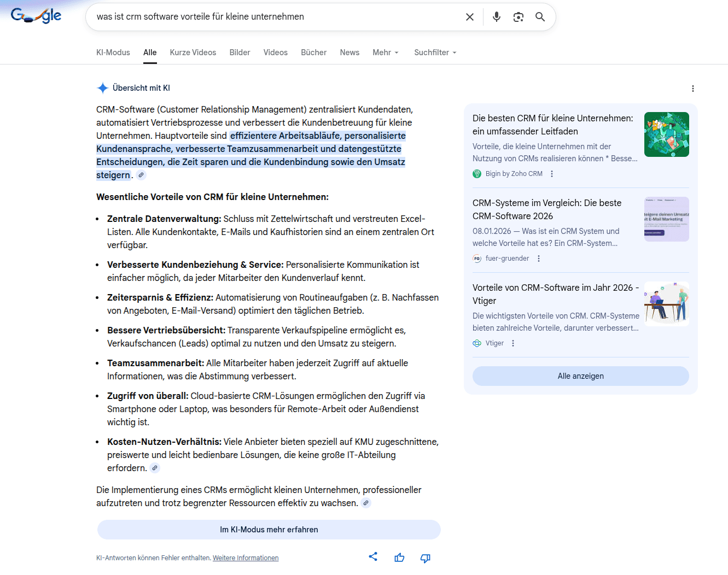728x575 pixels.
Task: Run the search using the magnifier icon
Action: (x=540, y=17)
